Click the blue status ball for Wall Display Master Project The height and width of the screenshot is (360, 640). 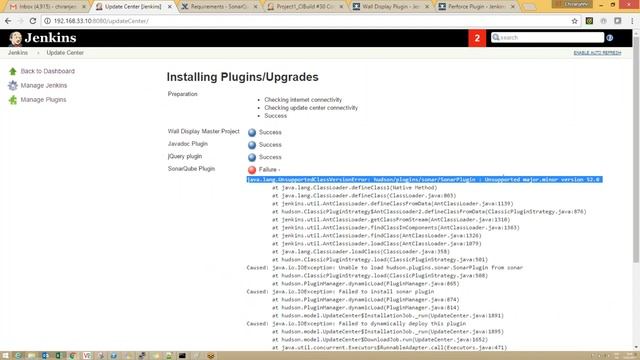pyautogui.click(x=252, y=133)
